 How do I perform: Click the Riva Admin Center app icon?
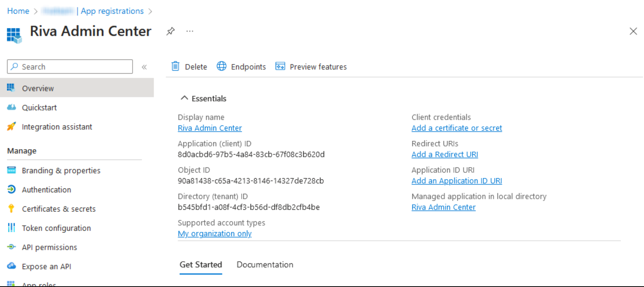[x=14, y=35]
